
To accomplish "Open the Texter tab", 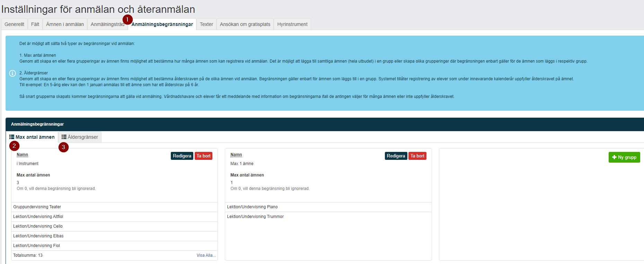I will point(206,24).
